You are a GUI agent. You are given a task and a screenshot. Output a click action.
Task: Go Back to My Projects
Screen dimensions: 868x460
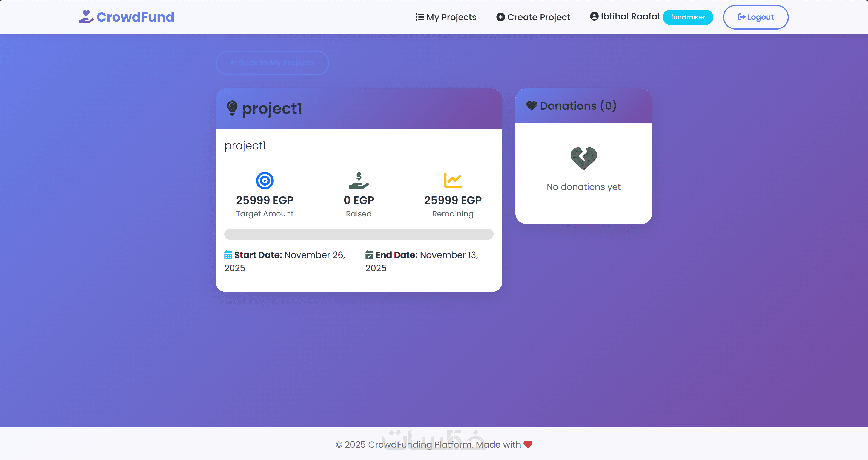272,63
